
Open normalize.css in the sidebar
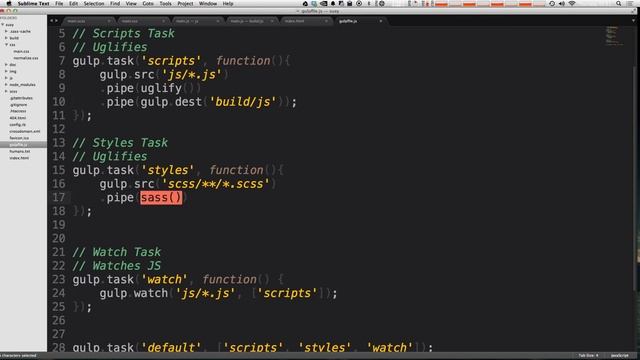26,58
